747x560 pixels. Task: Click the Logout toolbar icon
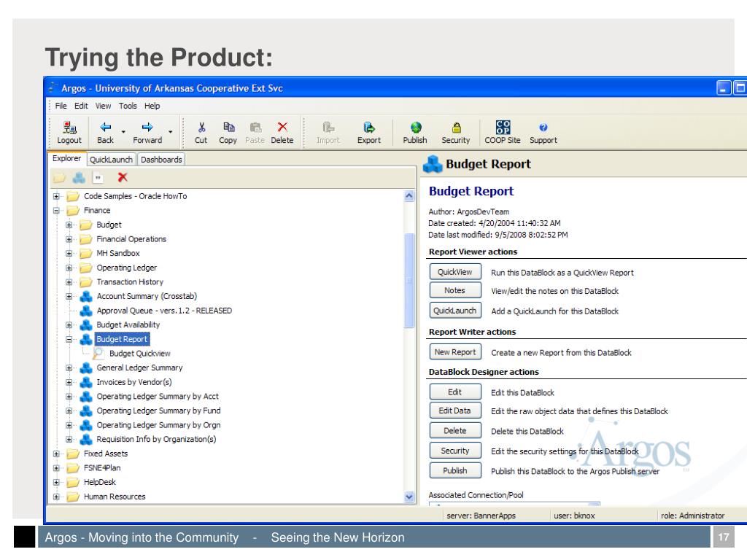[69, 128]
